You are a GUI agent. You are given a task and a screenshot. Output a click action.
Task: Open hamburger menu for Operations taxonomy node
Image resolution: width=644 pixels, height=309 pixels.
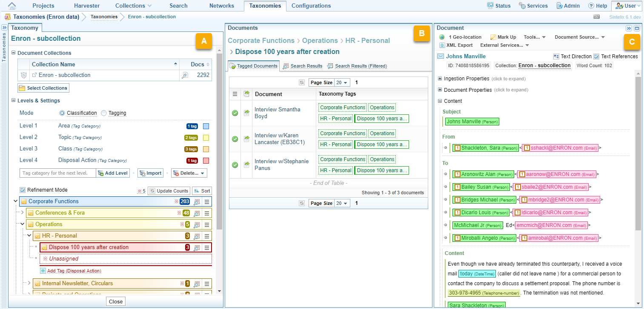coord(207,224)
